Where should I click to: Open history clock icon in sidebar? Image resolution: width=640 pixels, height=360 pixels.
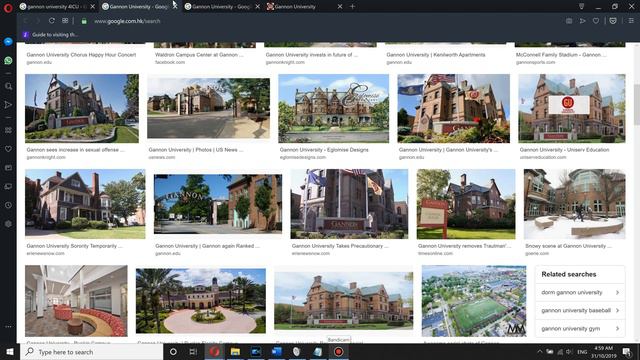click(x=8, y=205)
